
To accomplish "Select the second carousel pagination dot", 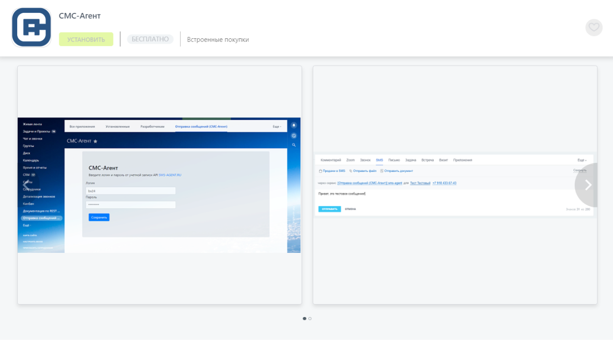I will (310, 318).
